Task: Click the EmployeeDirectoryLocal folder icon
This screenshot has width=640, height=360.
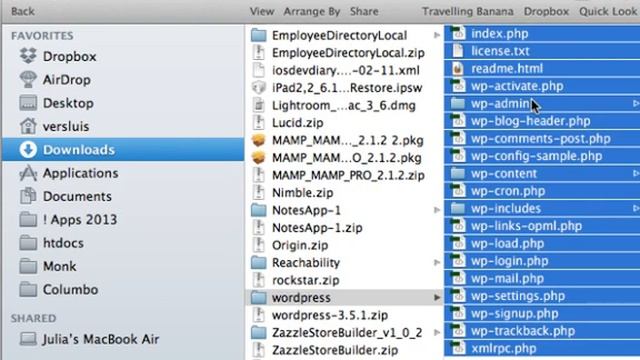Action: 259,35
